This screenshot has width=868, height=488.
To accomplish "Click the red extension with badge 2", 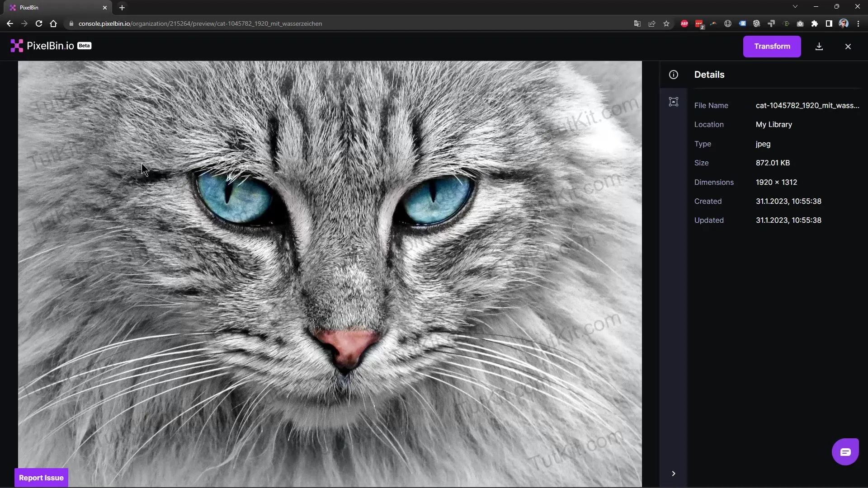I will pos(699,24).
